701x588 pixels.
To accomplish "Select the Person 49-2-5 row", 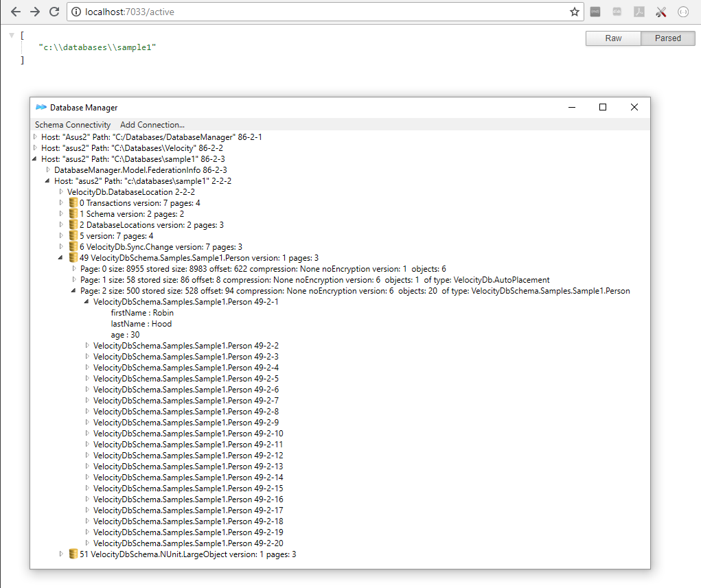I will 186,379.
